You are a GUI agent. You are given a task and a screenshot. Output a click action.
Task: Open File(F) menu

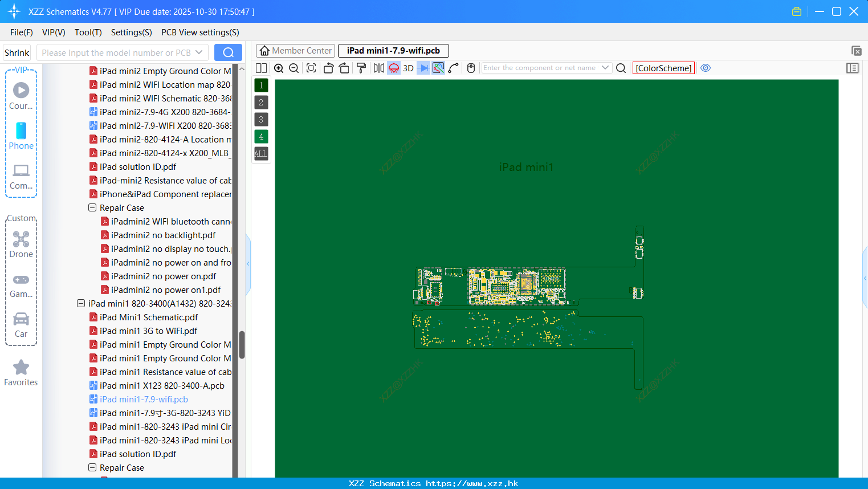click(x=22, y=32)
